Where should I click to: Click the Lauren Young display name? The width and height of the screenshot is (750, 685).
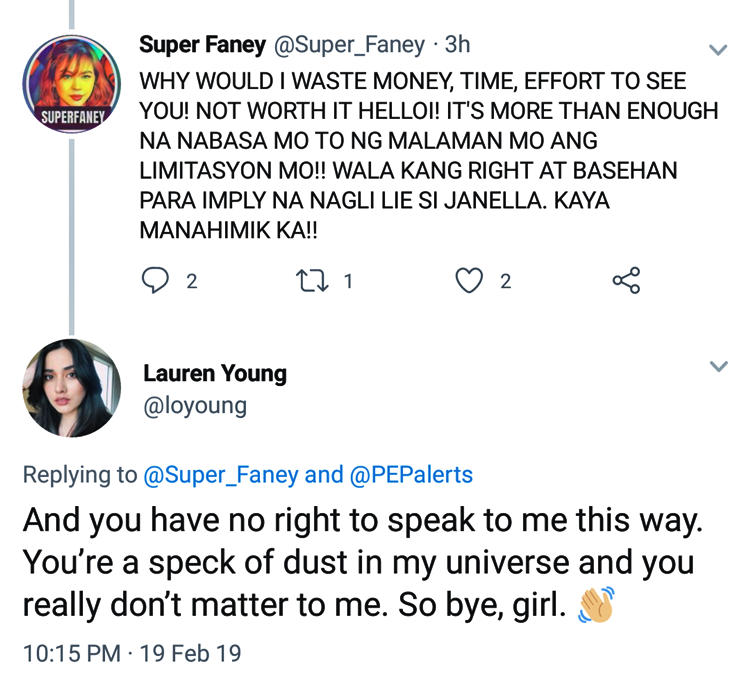click(x=215, y=374)
